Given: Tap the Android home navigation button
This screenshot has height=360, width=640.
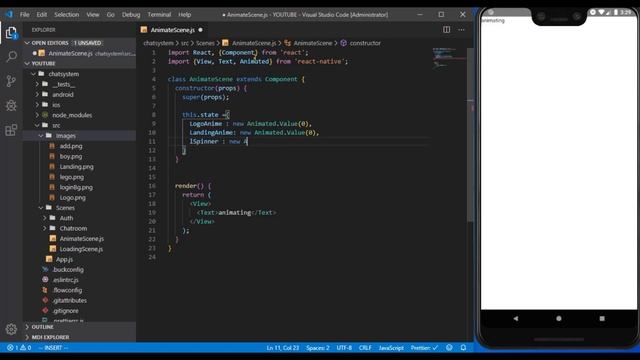Looking at the screenshot, I should (559, 318).
